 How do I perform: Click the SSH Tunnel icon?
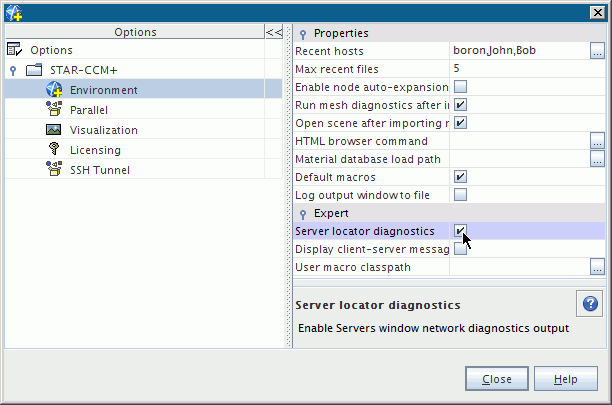pos(54,170)
